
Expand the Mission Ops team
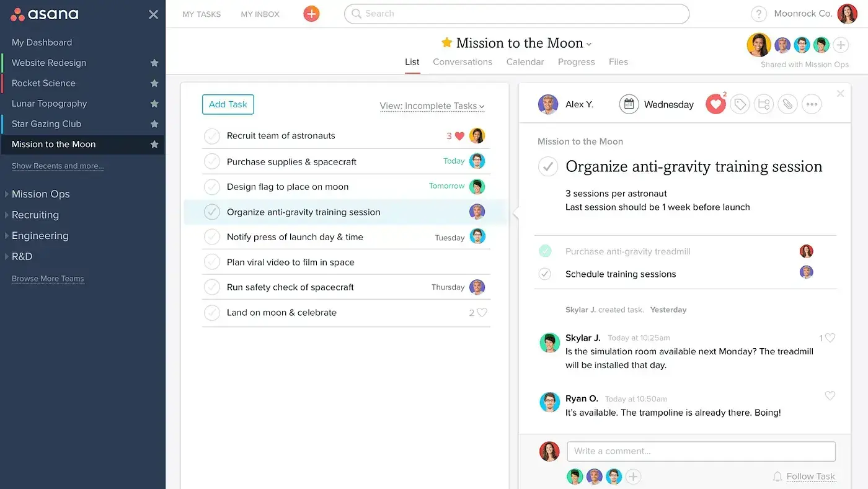[7, 194]
